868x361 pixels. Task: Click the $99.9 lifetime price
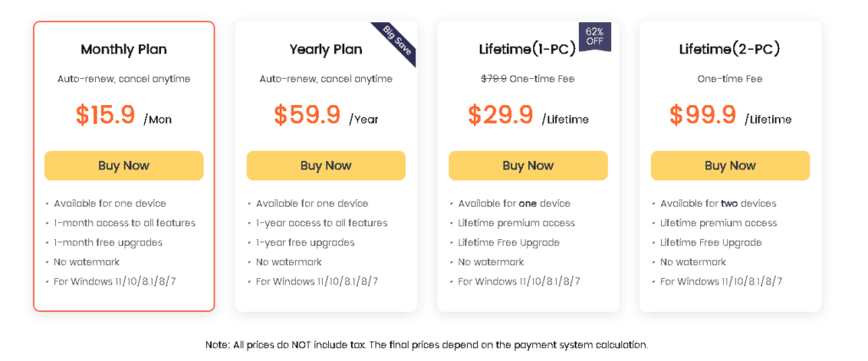[703, 115]
